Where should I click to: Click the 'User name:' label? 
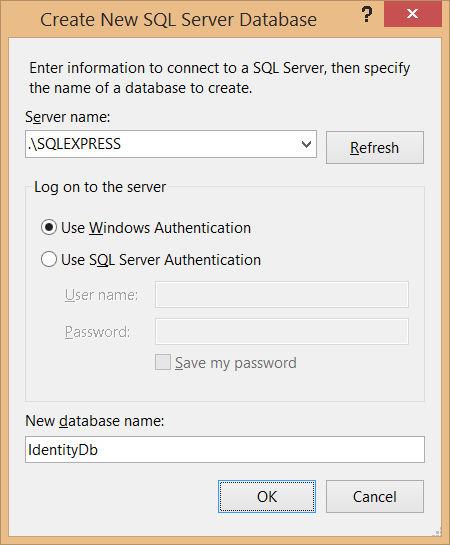coord(101,295)
